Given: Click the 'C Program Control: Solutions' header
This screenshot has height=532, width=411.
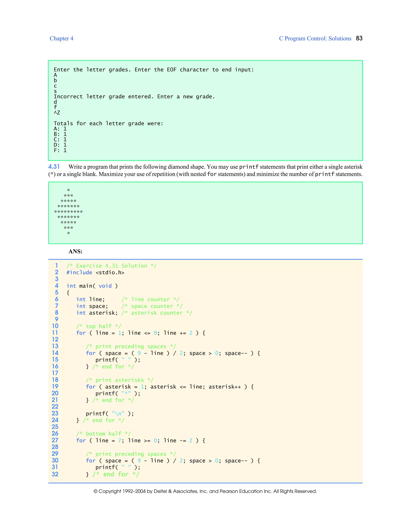Looking at the screenshot, I should tap(315, 39).
